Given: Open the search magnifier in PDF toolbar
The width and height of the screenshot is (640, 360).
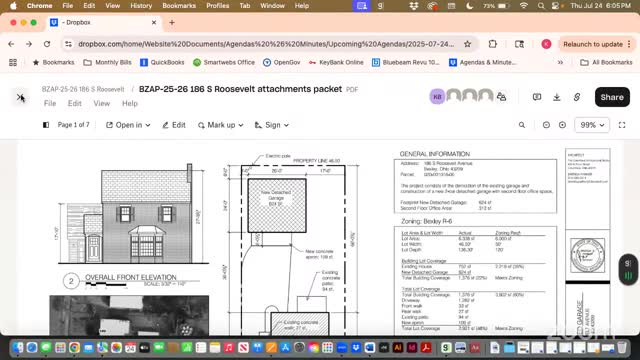Looking at the screenshot, I should tap(522, 125).
